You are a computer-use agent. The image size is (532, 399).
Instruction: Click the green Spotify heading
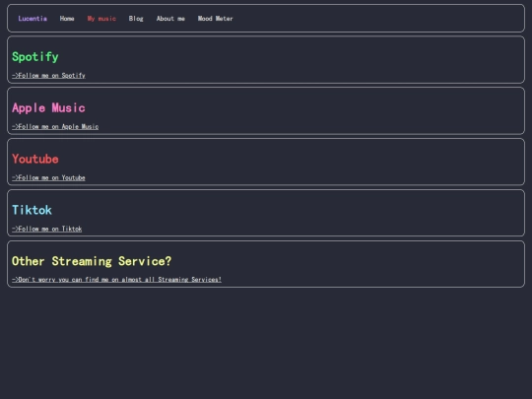[x=35, y=57]
